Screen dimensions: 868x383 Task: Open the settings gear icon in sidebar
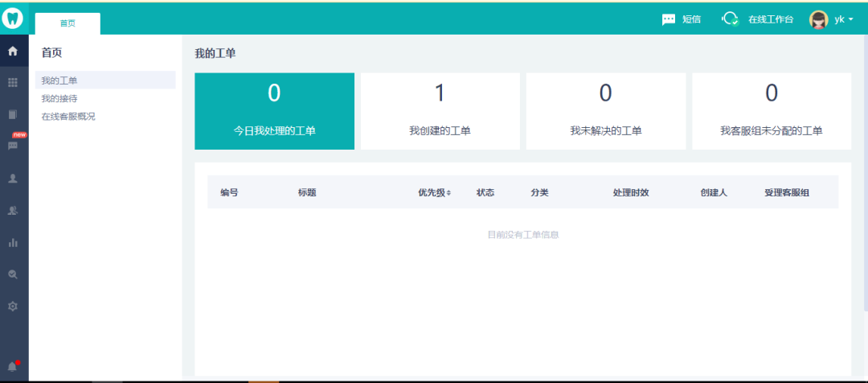[13, 307]
